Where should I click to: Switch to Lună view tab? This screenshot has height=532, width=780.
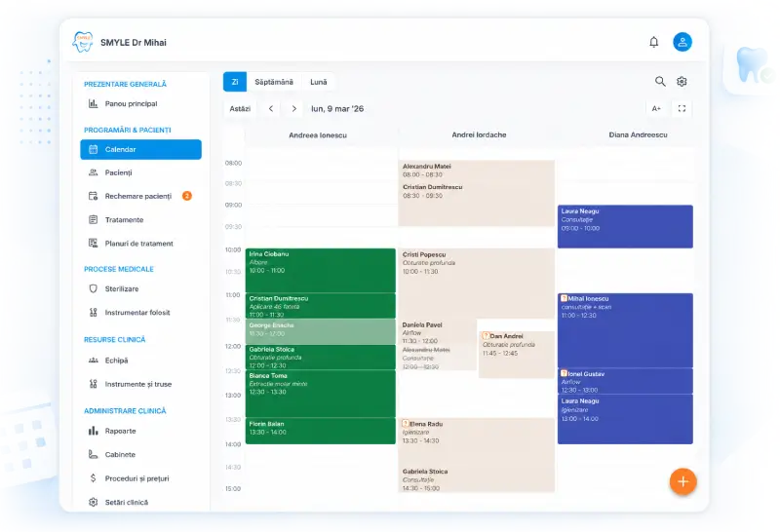click(x=319, y=82)
